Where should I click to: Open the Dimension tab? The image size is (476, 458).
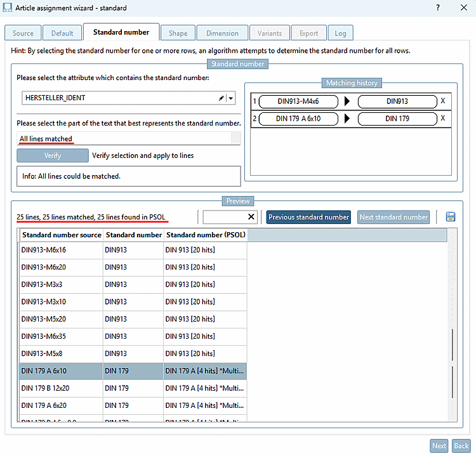[x=222, y=33]
